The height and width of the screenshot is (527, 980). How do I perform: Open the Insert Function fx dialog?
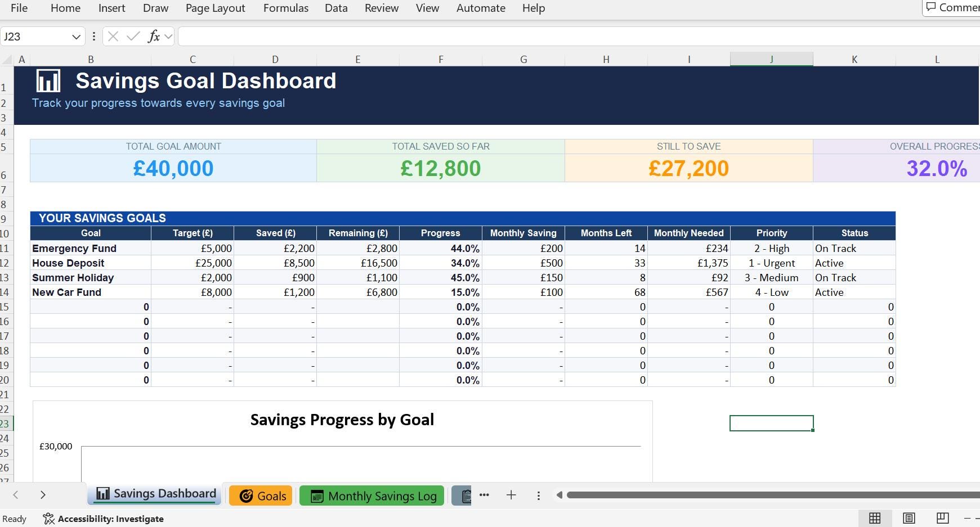pyautogui.click(x=154, y=37)
